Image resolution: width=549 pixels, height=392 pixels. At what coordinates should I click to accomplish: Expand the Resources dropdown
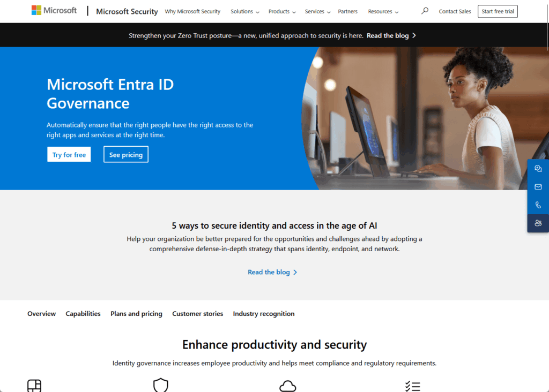(x=383, y=12)
